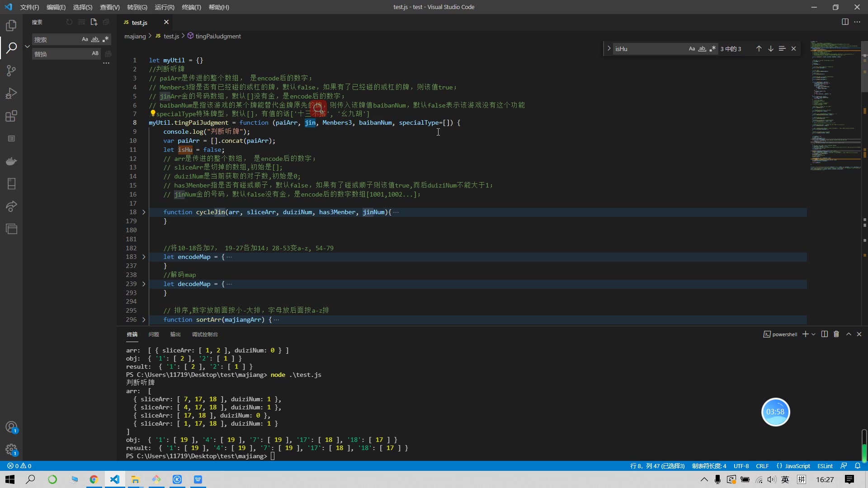This screenshot has width=868, height=488.
Task: Open the Docker view in activity bar
Action: point(11,161)
